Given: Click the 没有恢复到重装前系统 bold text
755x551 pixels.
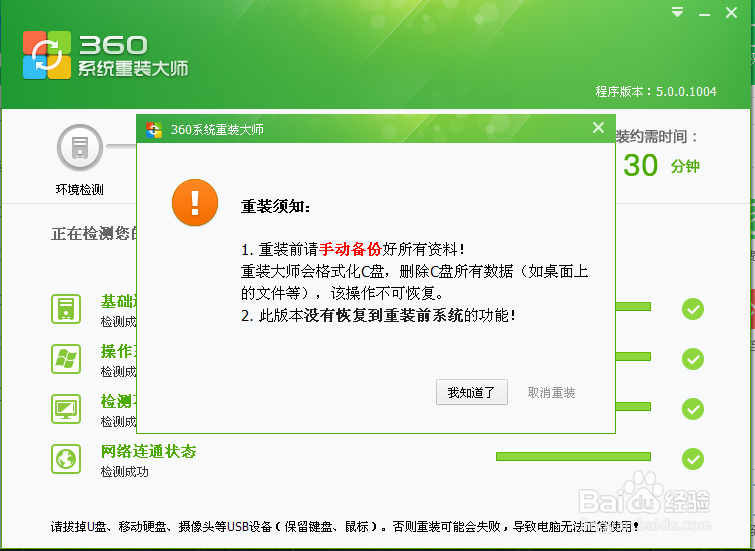Looking at the screenshot, I should (x=384, y=315).
